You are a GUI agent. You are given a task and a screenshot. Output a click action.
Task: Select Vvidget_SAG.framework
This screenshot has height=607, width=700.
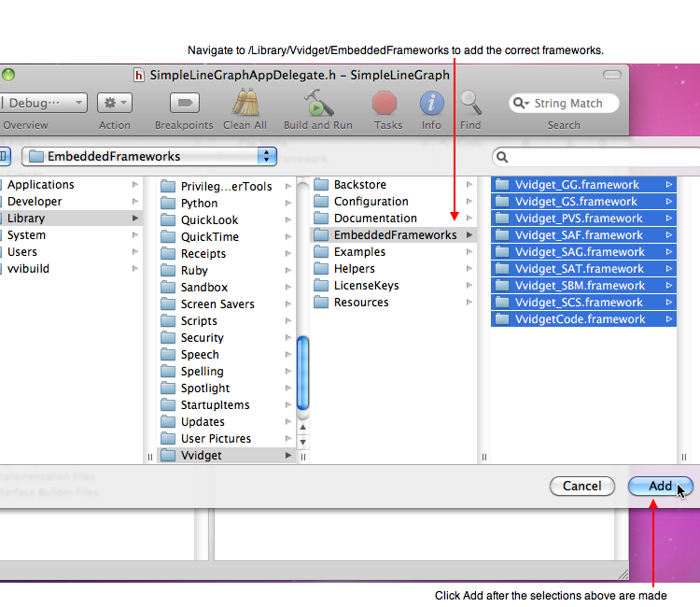pos(583,252)
